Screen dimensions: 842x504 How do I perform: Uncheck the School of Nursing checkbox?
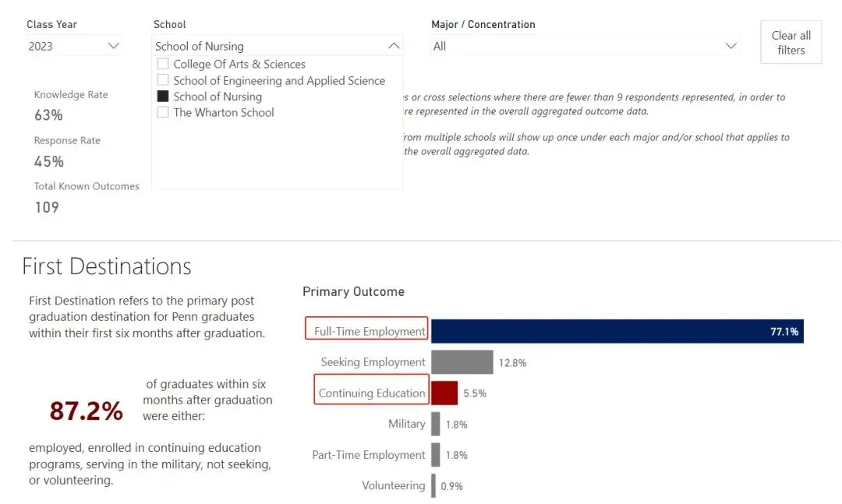(x=163, y=97)
